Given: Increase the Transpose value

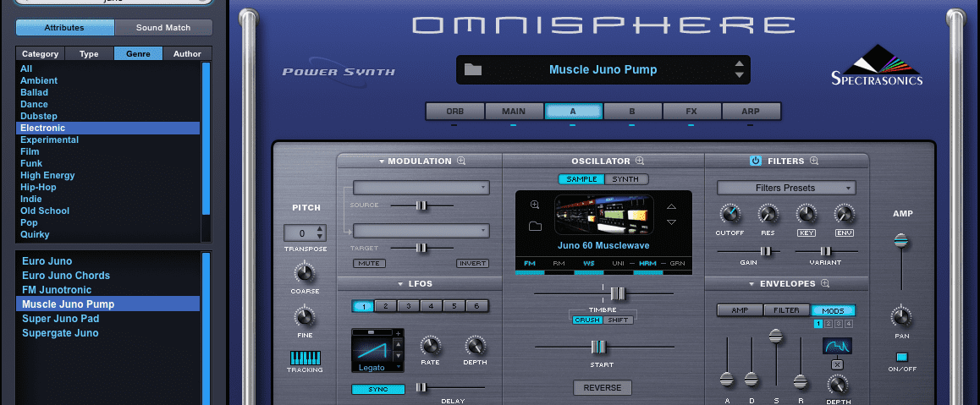Looking at the screenshot, I should pyautogui.click(x=320, y=229).
